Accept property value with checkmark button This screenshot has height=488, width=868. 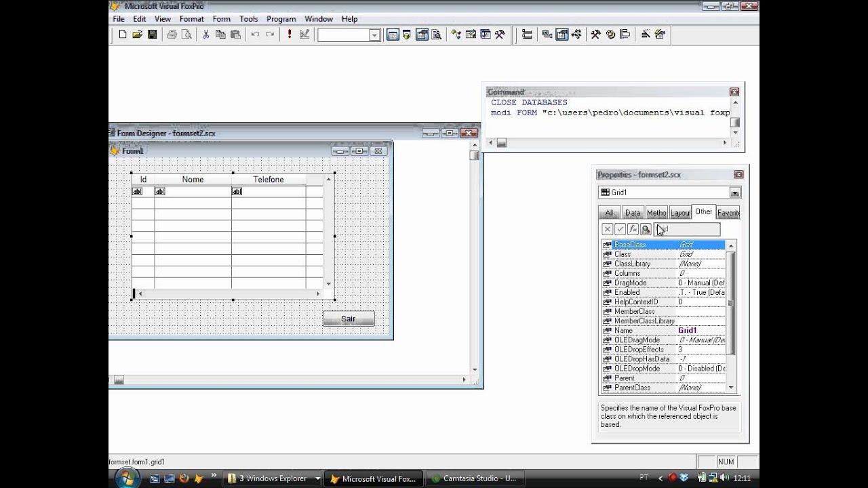pos(620,230)
